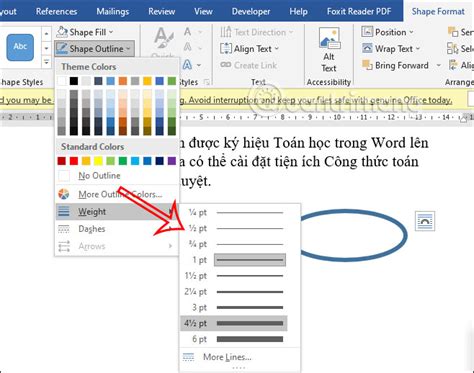Open the Arrows submenu
Screen dimensions: 474x373
coord(117,246)
